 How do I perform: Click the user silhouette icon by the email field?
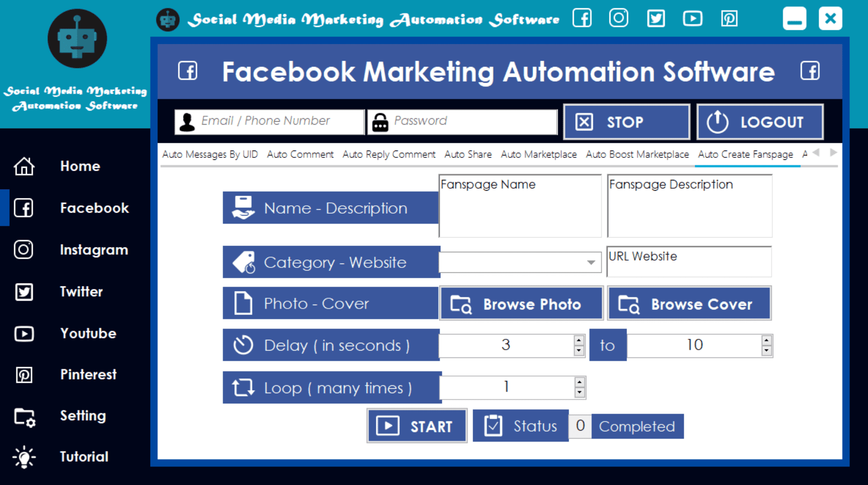click(187, 122)
